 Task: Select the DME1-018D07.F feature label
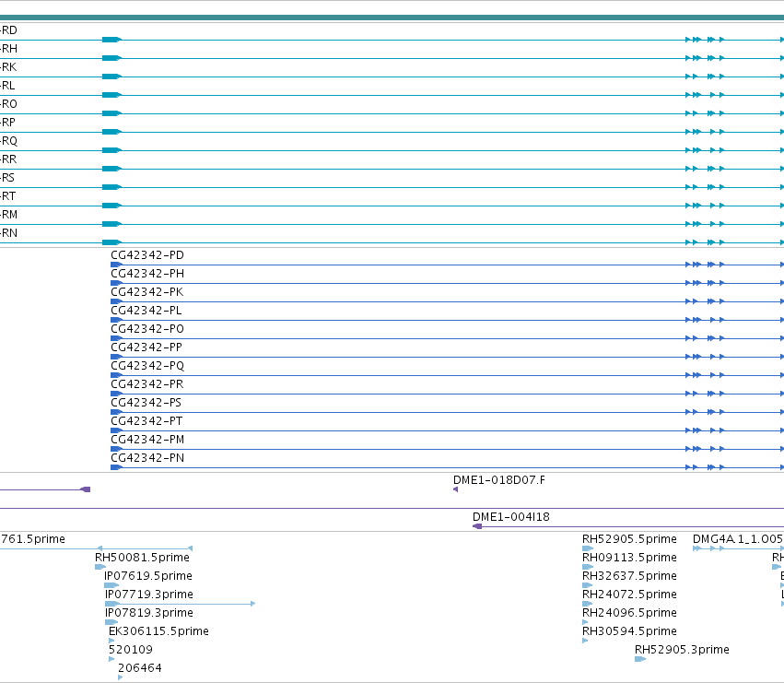coord(499,480)
